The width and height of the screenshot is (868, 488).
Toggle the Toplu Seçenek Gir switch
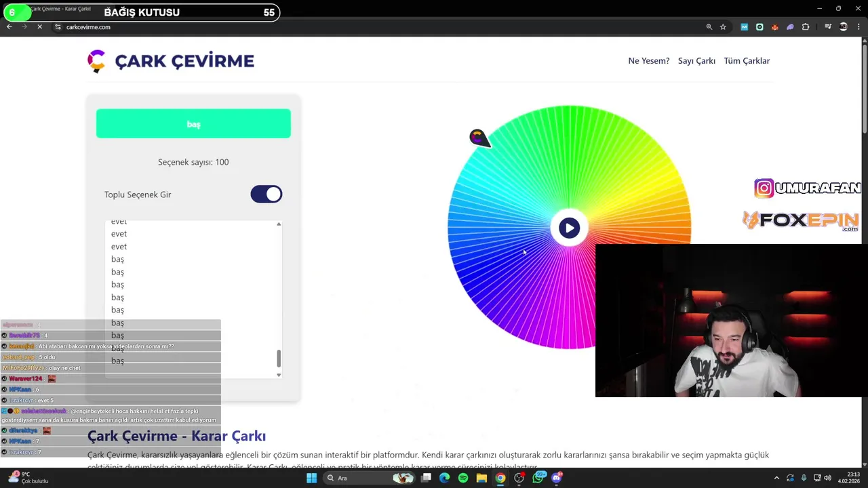coord(267,195)
